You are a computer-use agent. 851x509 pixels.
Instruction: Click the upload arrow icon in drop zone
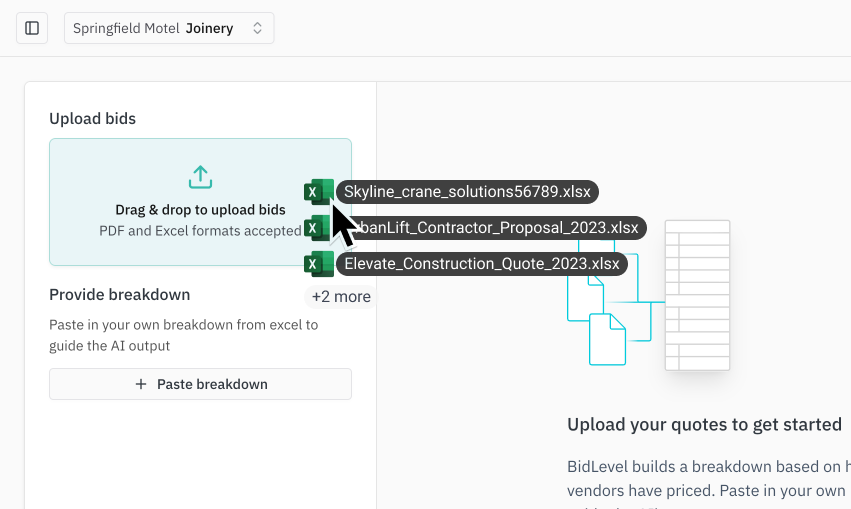click(x=200, y=178)
